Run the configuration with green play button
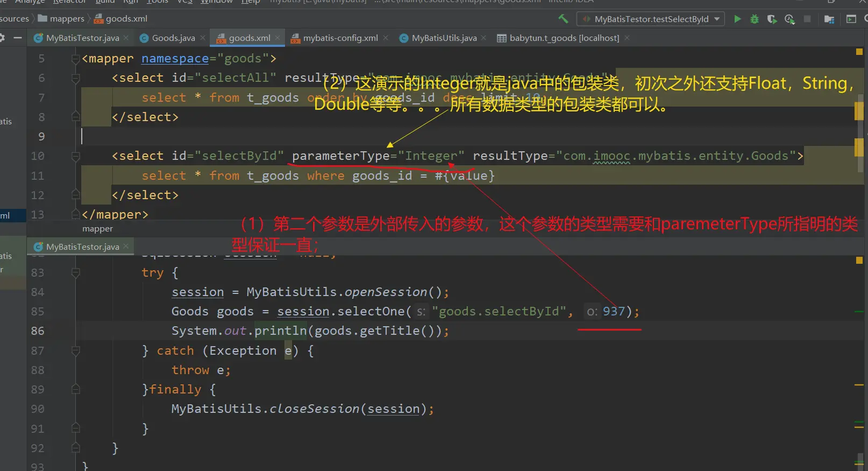 (737, 19)
